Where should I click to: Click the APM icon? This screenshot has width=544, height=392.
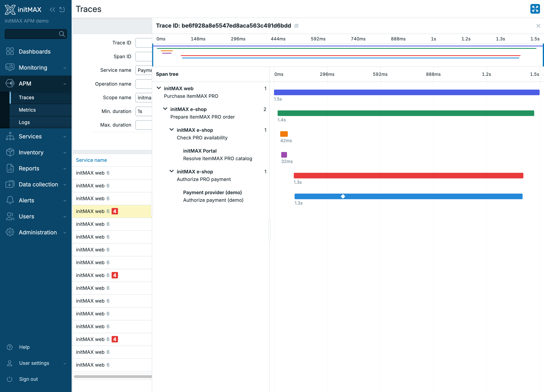point(10,83)
